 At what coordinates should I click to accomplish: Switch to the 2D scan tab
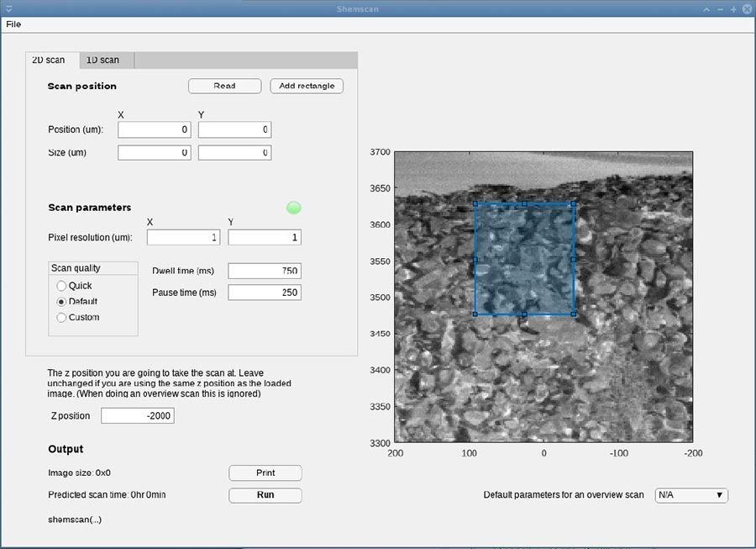coord(49,61)
